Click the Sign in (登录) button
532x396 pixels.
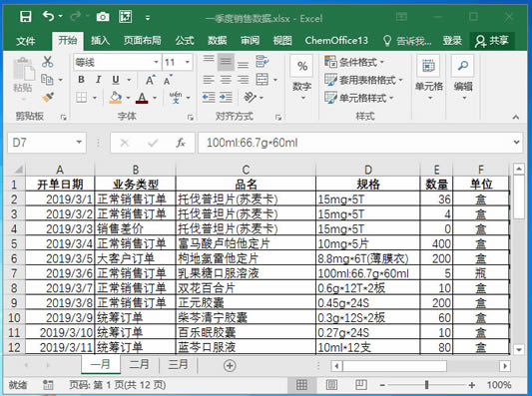click(x=452, y=41)
